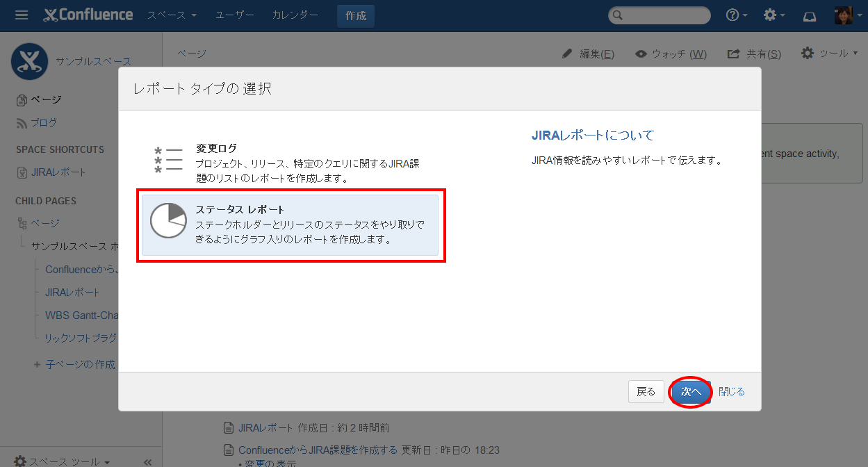Click 閉じる to close the dialog
Screen dimensions: 868x467
click(x=732, y=392)
